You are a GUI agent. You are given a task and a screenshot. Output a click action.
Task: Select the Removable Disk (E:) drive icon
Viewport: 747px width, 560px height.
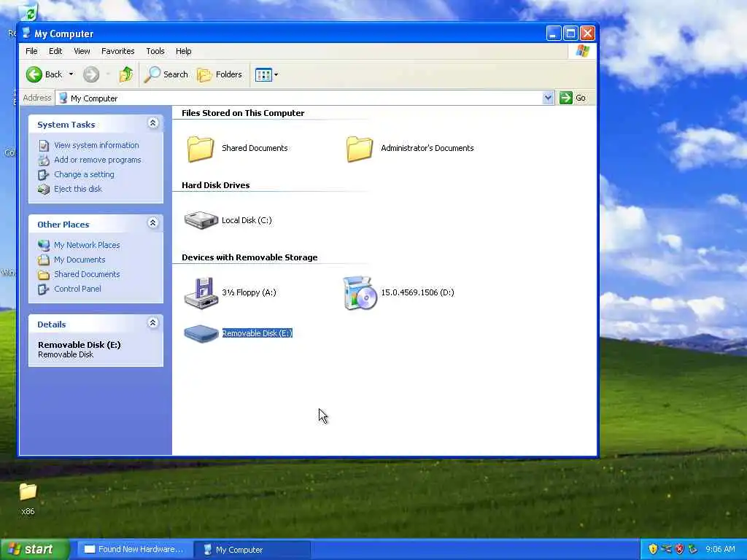[x=201, y=333]
